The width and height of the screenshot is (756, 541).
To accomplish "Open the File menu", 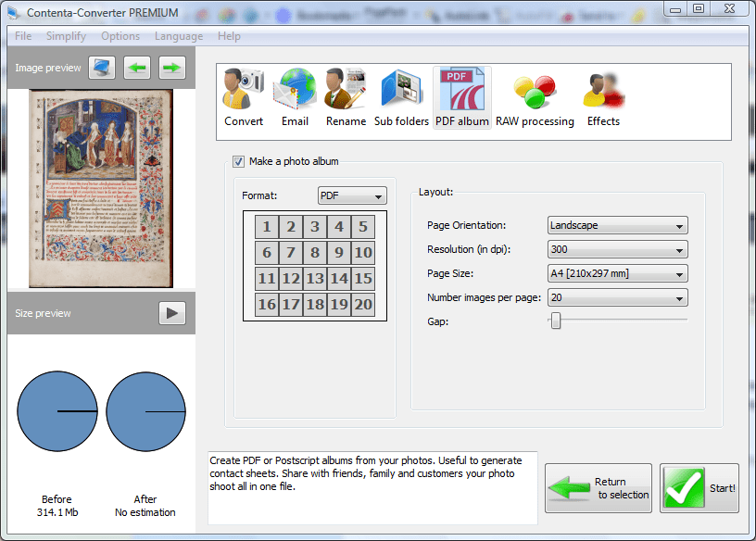I will point(23,36).
